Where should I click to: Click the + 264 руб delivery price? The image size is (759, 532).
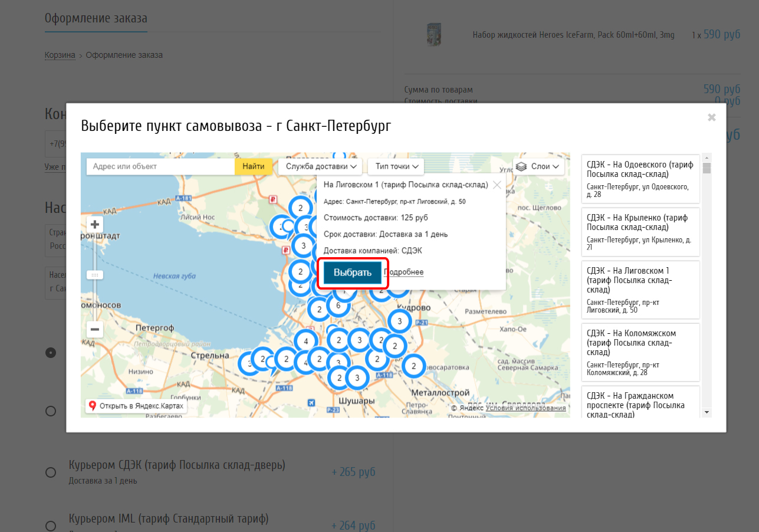click(x=353, y=525)
